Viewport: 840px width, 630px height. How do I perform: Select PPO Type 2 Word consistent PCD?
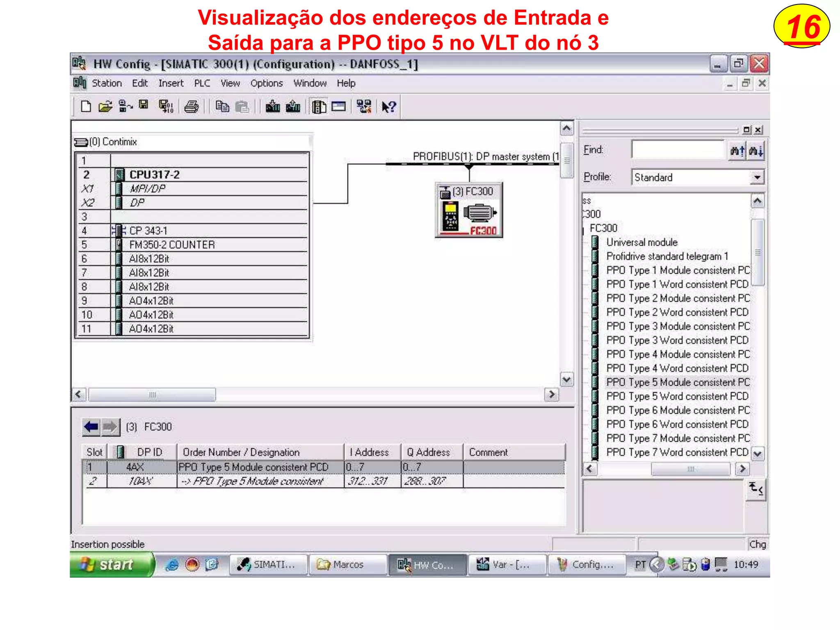pos(678,313)
